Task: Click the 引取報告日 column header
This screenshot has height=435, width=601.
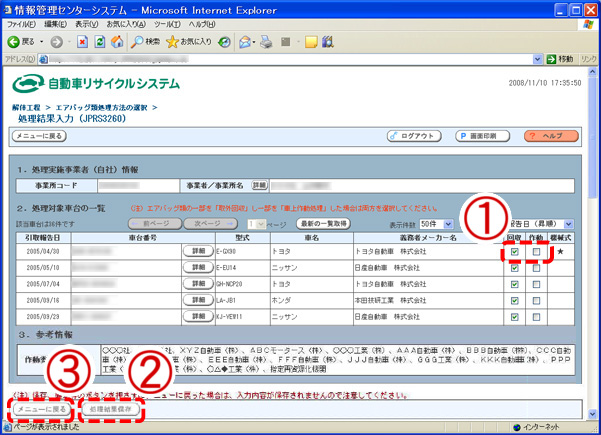Action: 43,238
